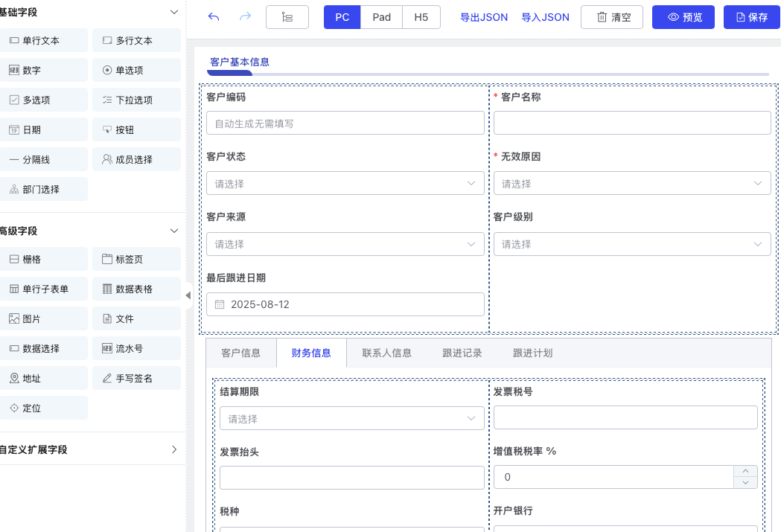Add a 日期 field component
This screenshot has width=781, height=532.
tap(44, 130)
